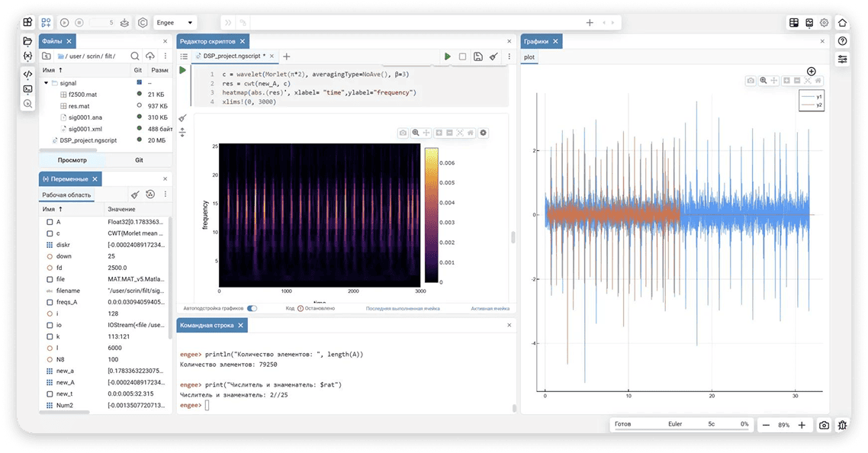
Task: Click the command line input prompt
Action: 207,405
